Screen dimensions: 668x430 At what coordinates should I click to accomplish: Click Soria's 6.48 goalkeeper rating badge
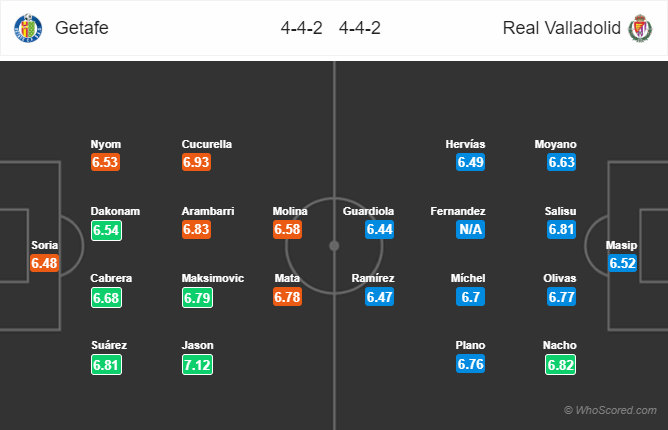tap(45, 264)
